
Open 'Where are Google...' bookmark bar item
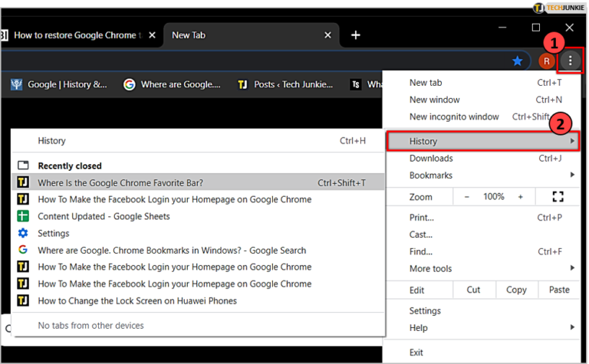(173, 84)
